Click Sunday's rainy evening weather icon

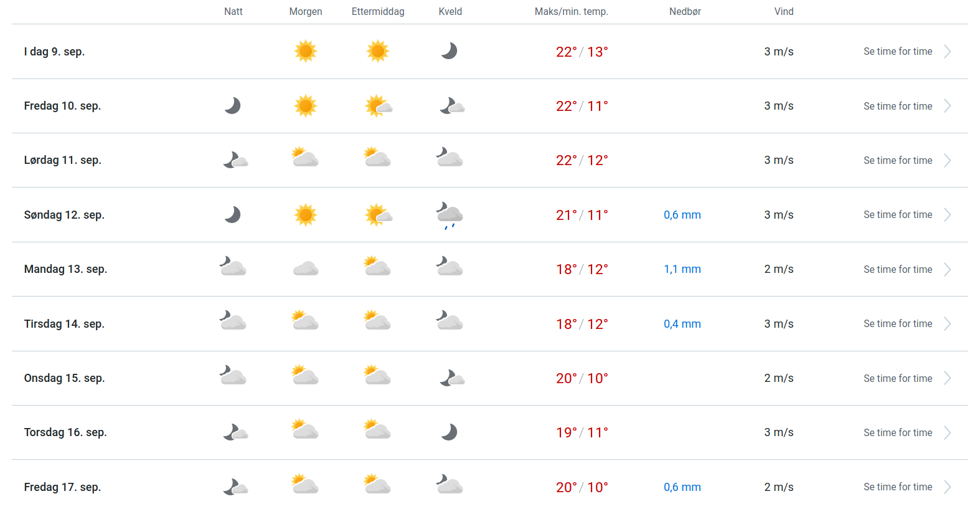pos(450,216)
